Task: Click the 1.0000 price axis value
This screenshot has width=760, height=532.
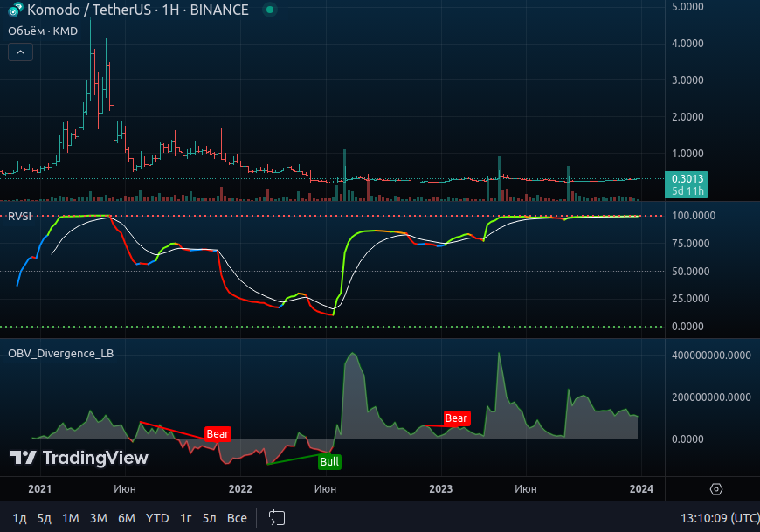Action: pyautogui.click(x=687, y=154)
